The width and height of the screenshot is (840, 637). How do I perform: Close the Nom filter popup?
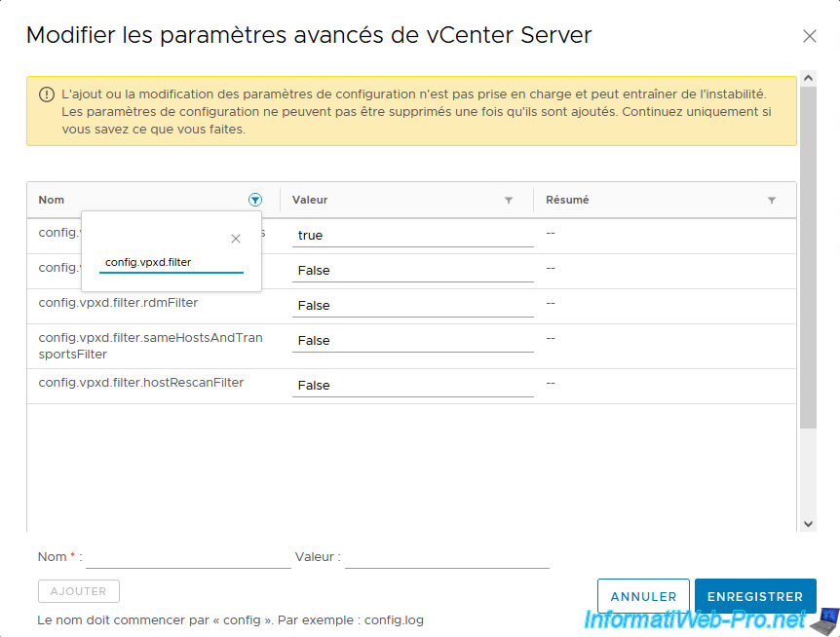tap(236, 239)
